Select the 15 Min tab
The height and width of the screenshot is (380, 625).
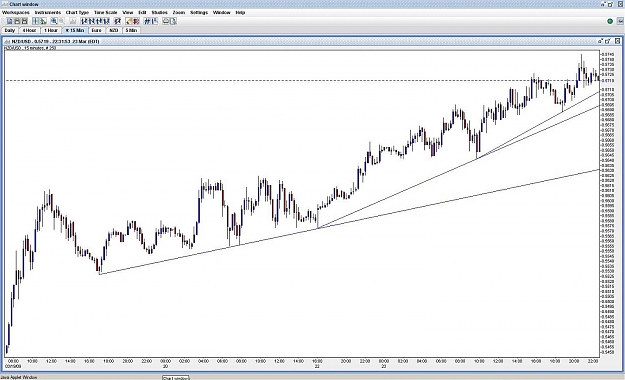click(x=75, y=30)
